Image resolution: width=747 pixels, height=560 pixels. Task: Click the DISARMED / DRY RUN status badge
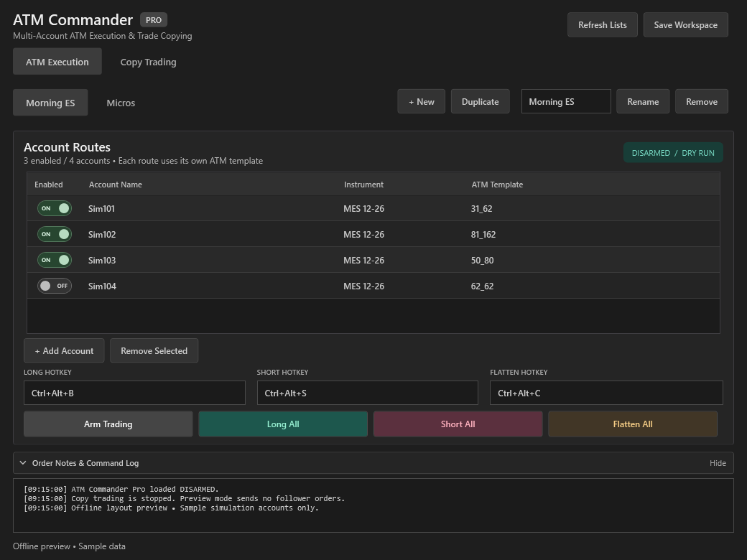pyautogui.click(x=673, y=153)
